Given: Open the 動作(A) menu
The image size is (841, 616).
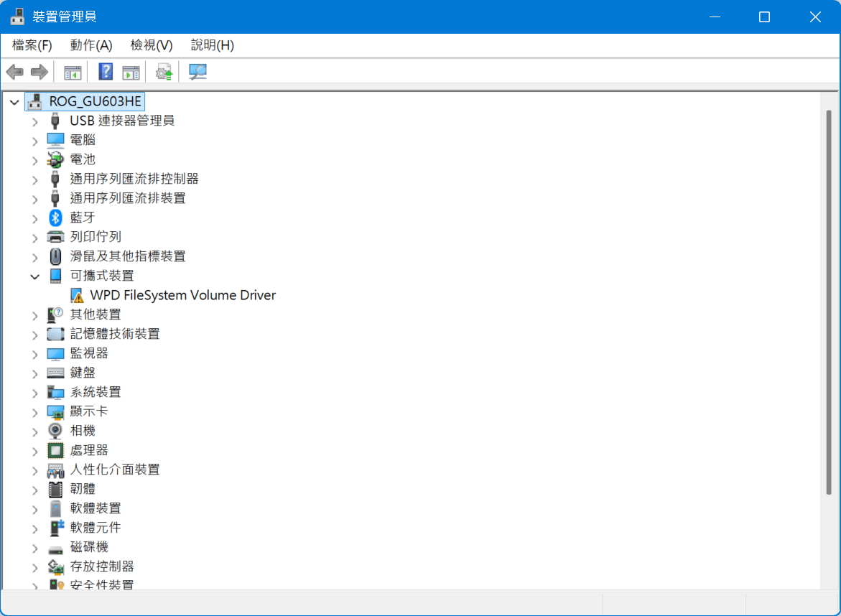Looking at the screenshot, I should 90,45.
